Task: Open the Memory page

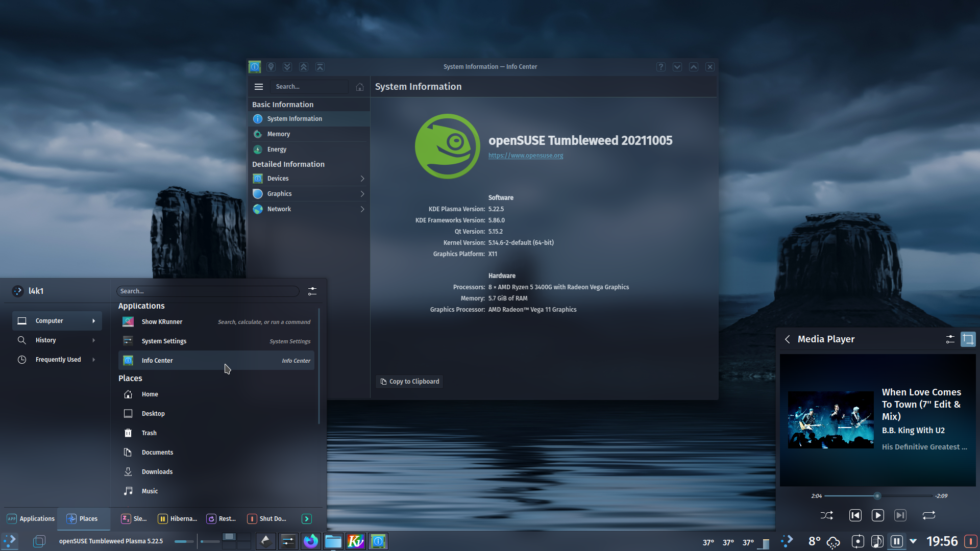Action: (309, 134)
